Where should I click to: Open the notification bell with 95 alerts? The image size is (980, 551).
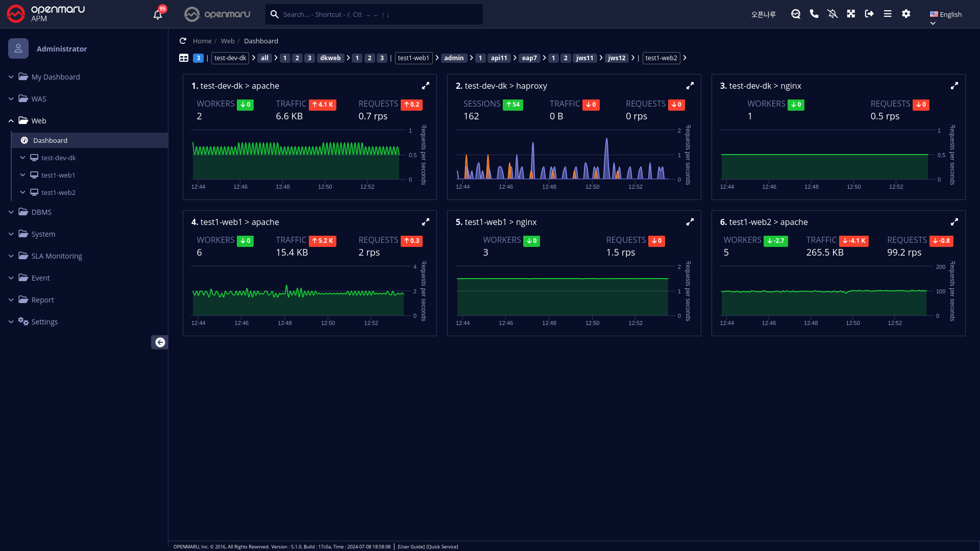coord(158,15)
